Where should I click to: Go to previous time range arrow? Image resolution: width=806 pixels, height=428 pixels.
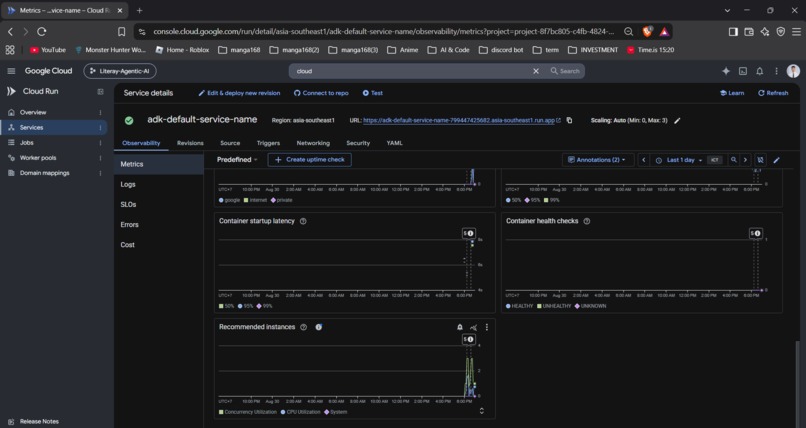(643, 160)
